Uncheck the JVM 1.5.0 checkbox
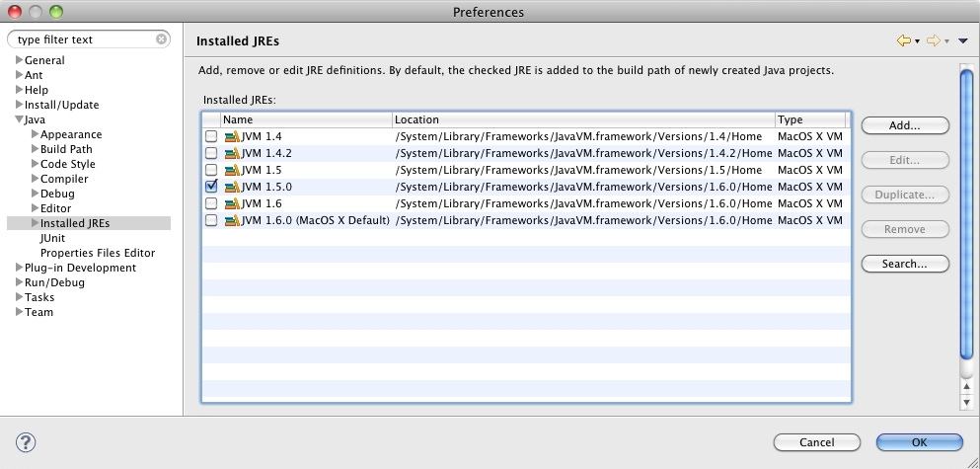 [x=211, y=187]
